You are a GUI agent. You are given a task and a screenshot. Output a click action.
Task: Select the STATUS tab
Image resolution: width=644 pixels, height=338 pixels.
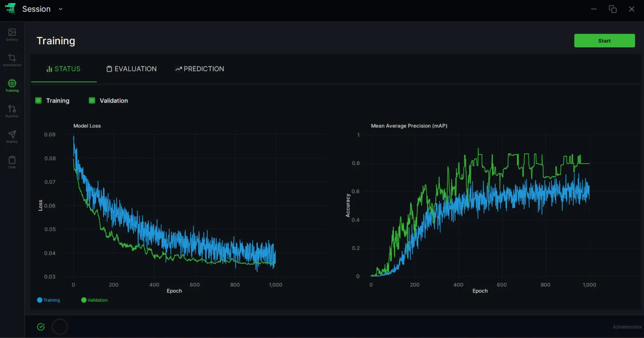tap(64, 69)
